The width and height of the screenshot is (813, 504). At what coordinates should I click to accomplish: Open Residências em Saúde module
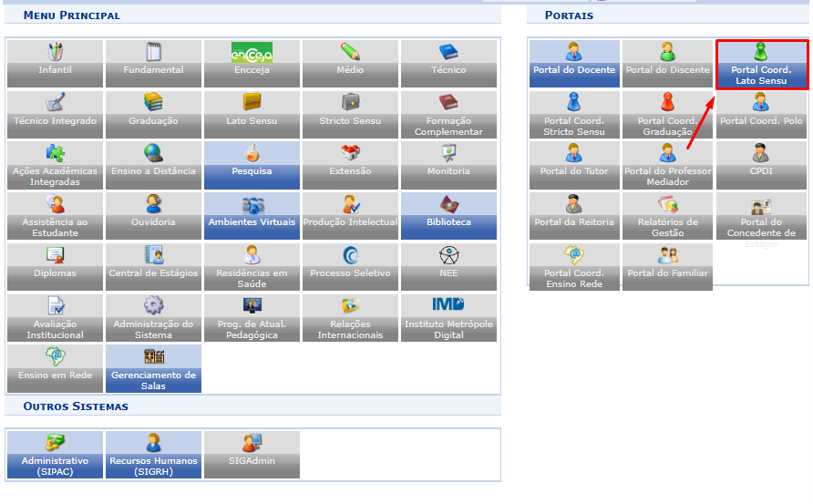pos(252,266)
